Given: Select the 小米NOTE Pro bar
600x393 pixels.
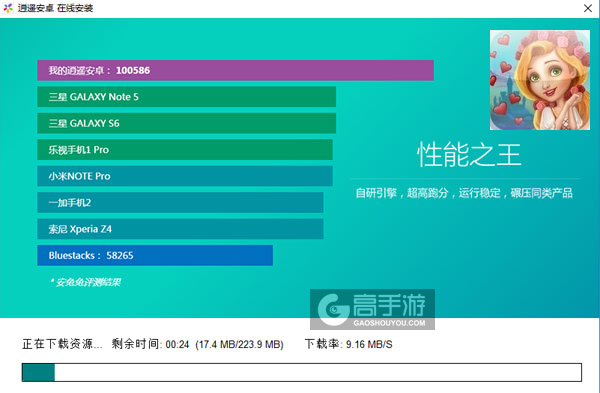Looking at the screenshot, I should click(185, 176).
